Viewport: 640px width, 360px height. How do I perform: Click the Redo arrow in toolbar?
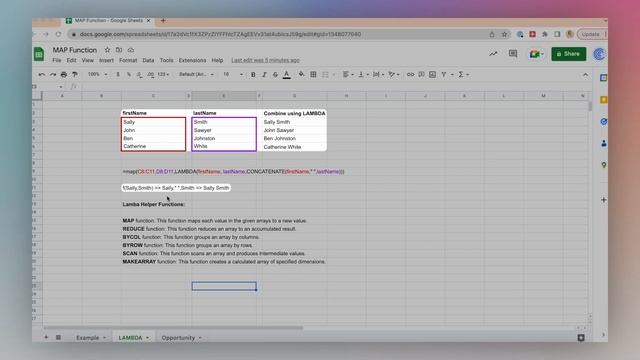[53, 75]
